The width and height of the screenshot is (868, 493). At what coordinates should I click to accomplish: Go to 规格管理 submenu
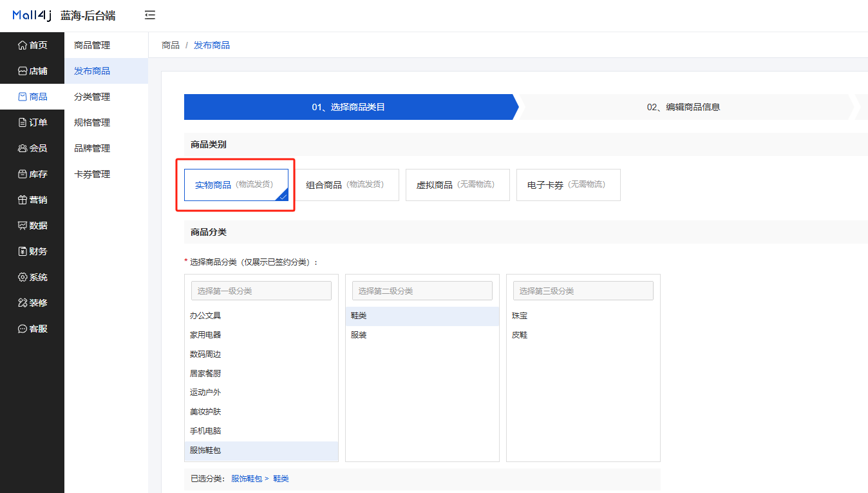pos(106,122)
